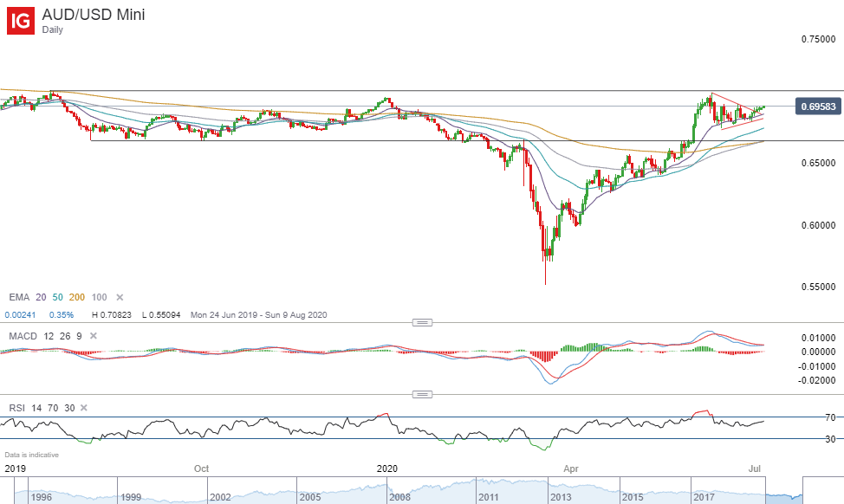Select the EMA 20 period label
The height and width of the screenshot is (504, 844).
pos(41,297)
